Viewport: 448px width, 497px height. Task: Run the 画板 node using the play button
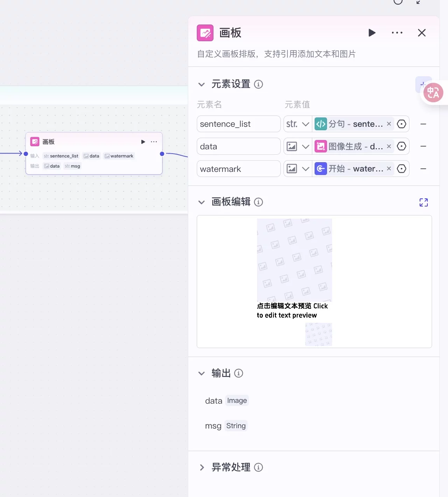pos(372,33)
